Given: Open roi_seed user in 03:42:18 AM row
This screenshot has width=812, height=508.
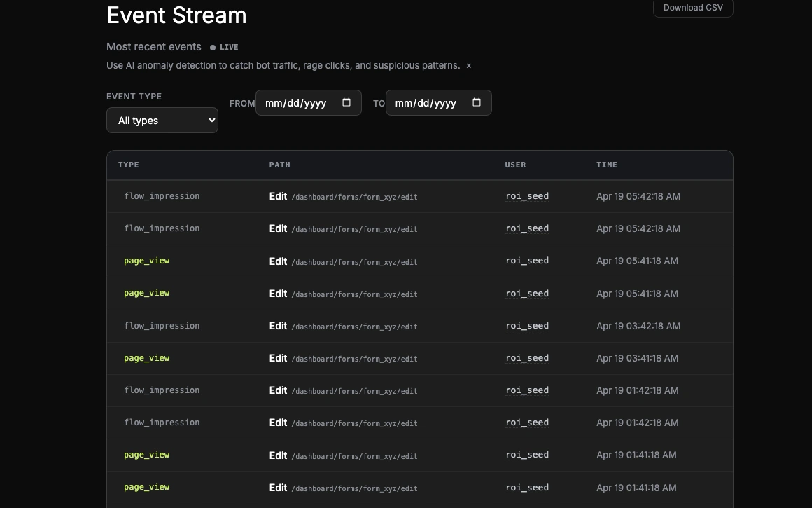Looking at the screenshot, I should (x=527, y=326).
